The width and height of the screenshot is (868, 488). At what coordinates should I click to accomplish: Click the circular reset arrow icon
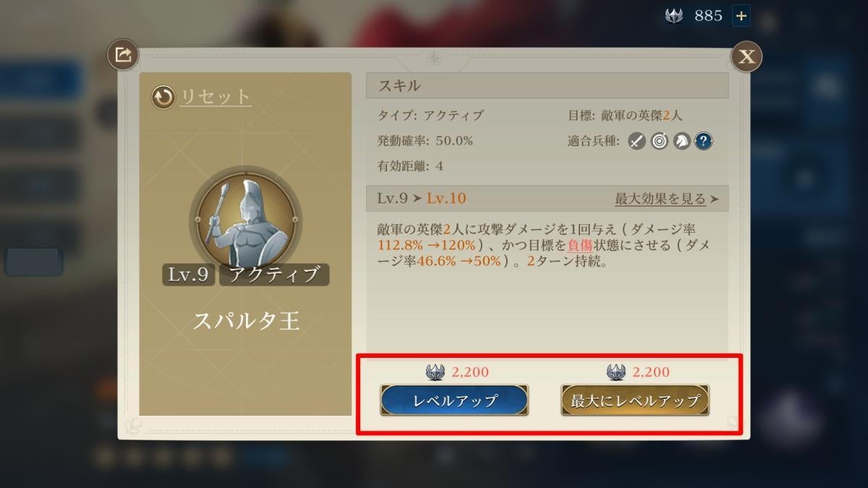(x=163, y=97)
